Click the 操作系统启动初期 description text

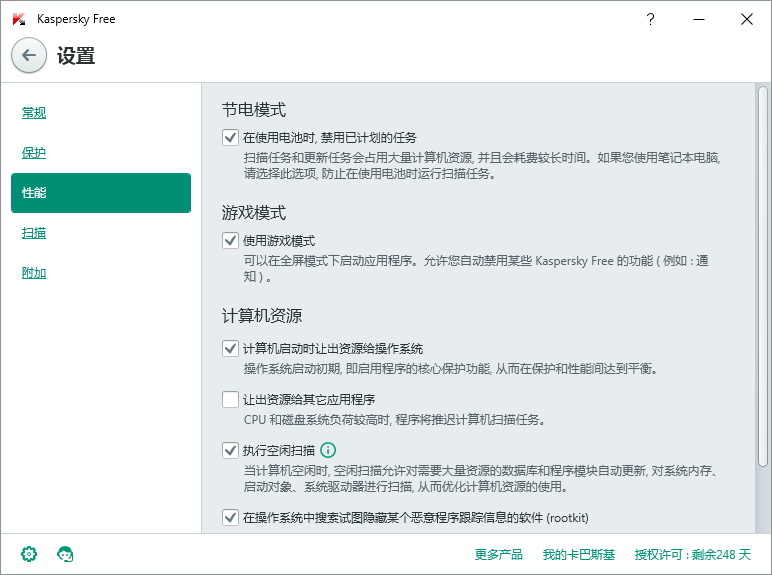(x=450, y=369)
